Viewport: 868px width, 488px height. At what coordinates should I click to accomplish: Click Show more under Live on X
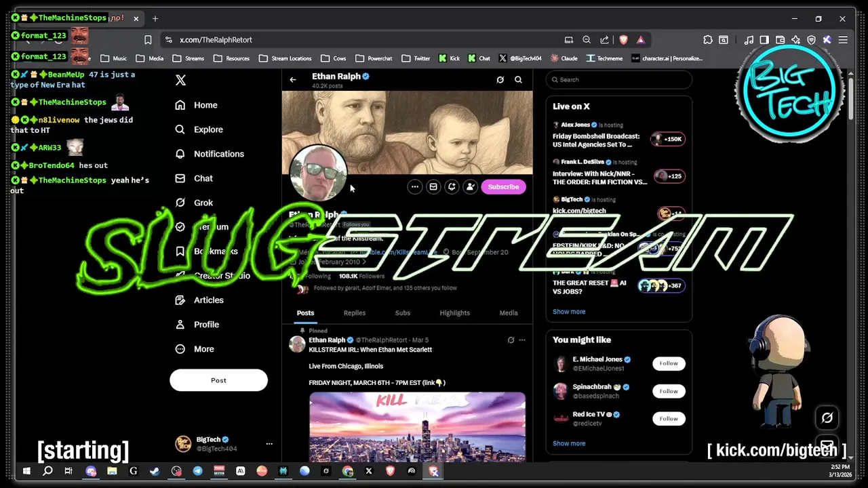[569, 312]
